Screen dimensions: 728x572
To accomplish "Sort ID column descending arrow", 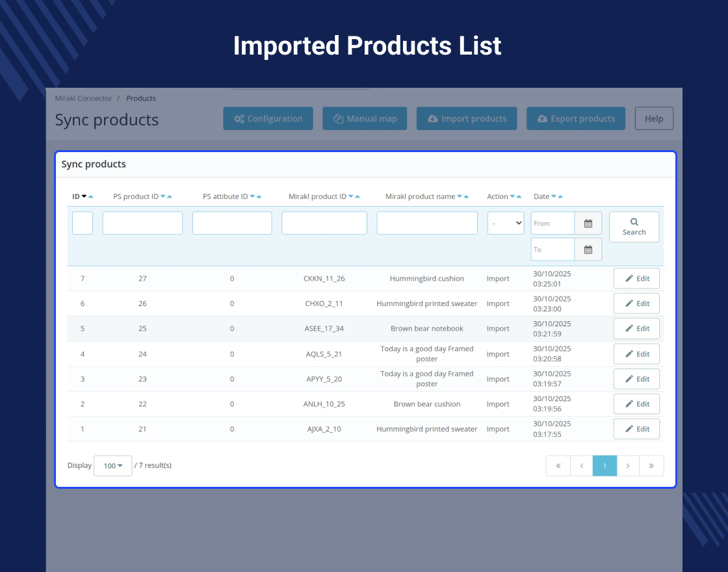I will tap(84, 196).
